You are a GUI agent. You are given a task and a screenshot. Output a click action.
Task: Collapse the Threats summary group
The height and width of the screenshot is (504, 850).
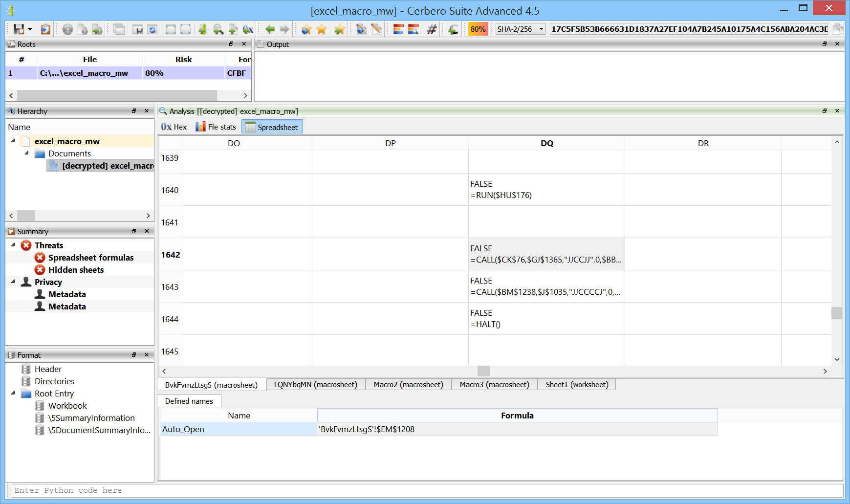pos(13,245)
